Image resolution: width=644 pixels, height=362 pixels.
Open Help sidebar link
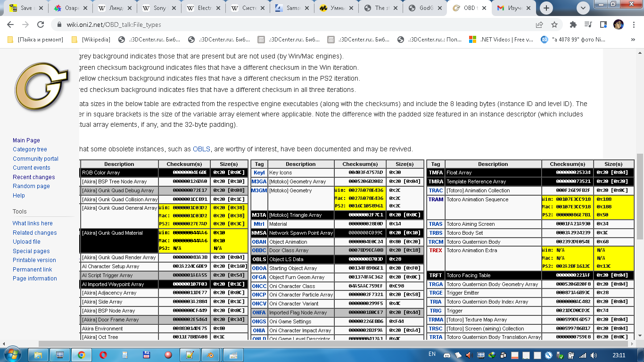(19, 196)
